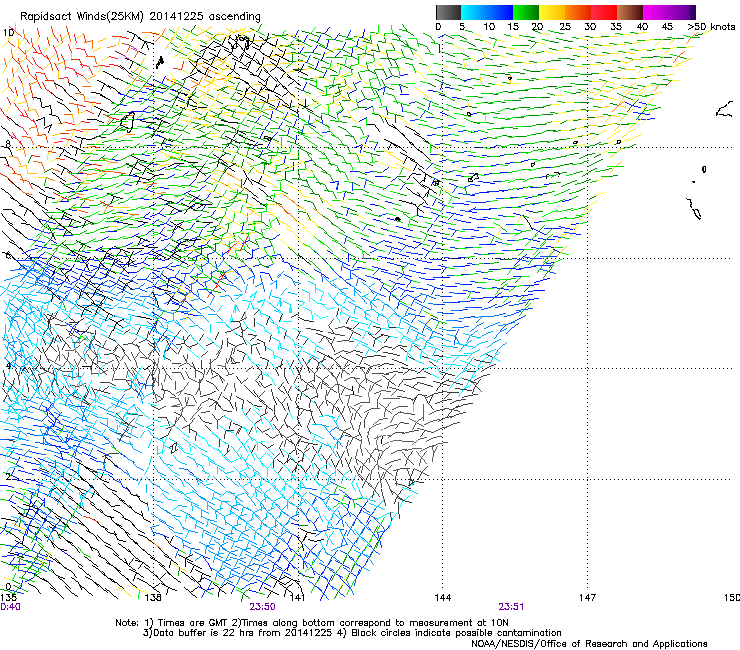This screenshot has height=650, width=740.
Task: Click the legend label '0'
Action: coord(438,26)
